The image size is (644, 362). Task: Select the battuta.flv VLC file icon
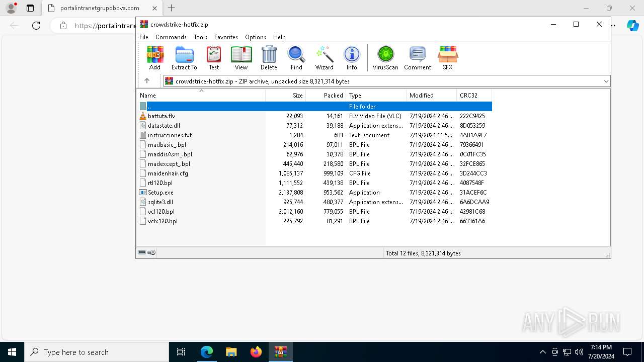click(143, 116)
